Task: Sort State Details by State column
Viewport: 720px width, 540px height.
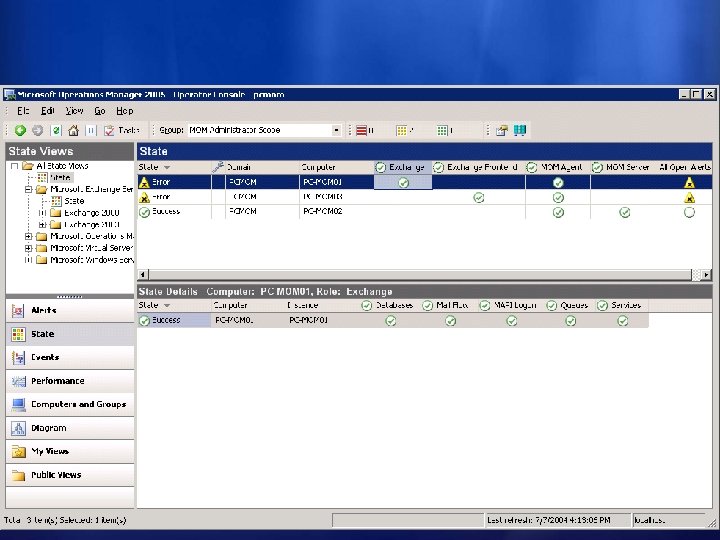Action: coord(174,305)
